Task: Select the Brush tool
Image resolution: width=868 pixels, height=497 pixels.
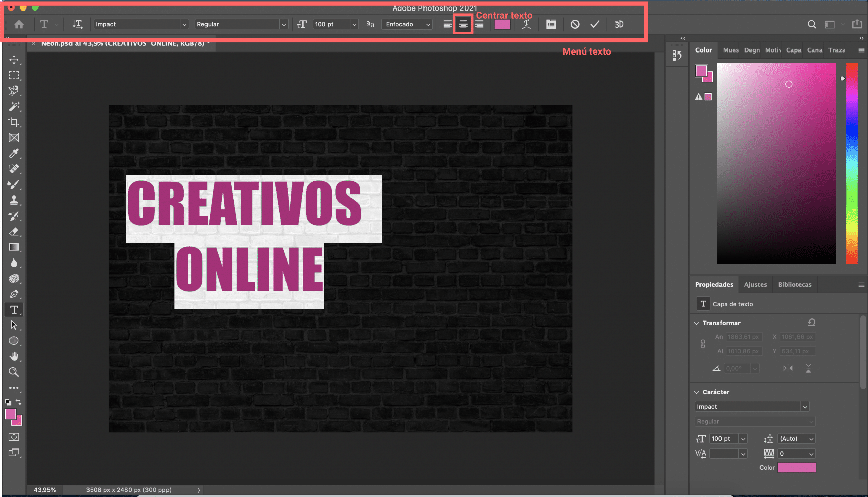Action: coord(14,184)
